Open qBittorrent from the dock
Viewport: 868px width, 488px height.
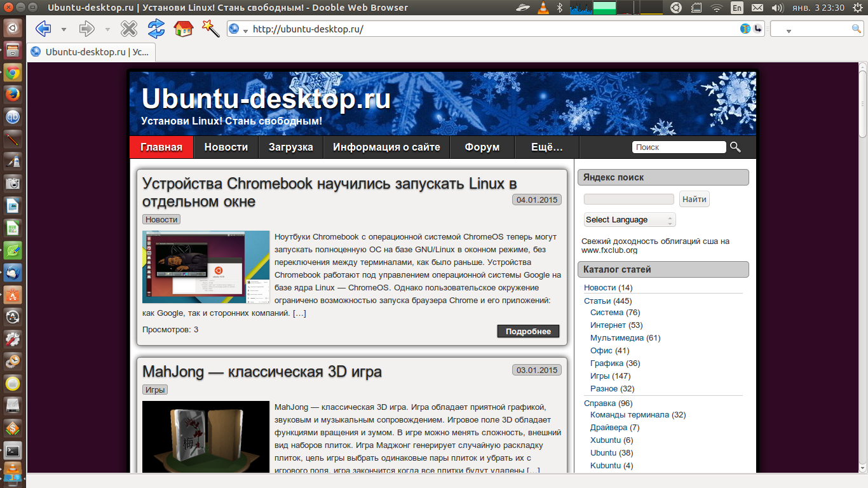(x=13, y=117)
